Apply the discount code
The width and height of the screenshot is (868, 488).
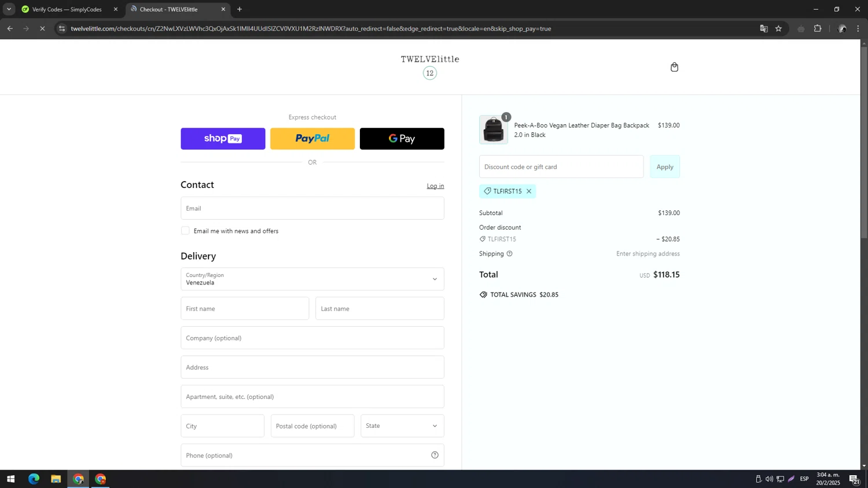coord(665,167)
